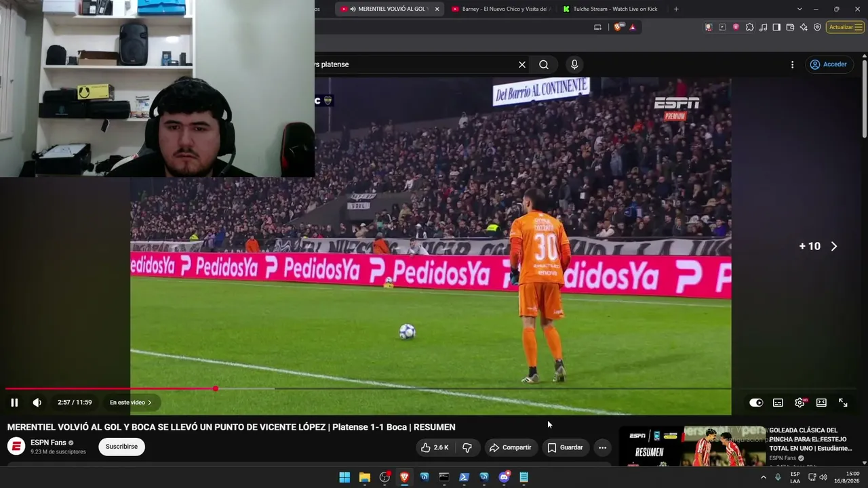Open the video settings gear
Viewport: 868px width, 488px height.
pos(800,403)
